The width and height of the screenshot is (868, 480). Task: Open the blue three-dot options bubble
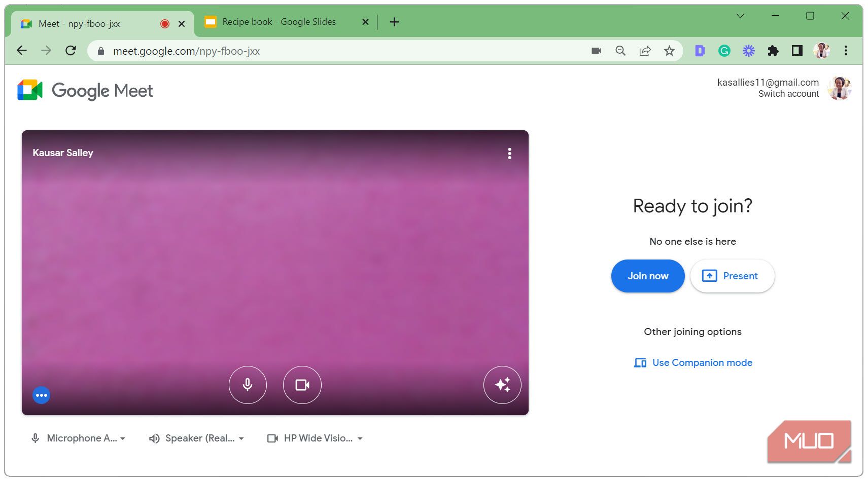42,395
